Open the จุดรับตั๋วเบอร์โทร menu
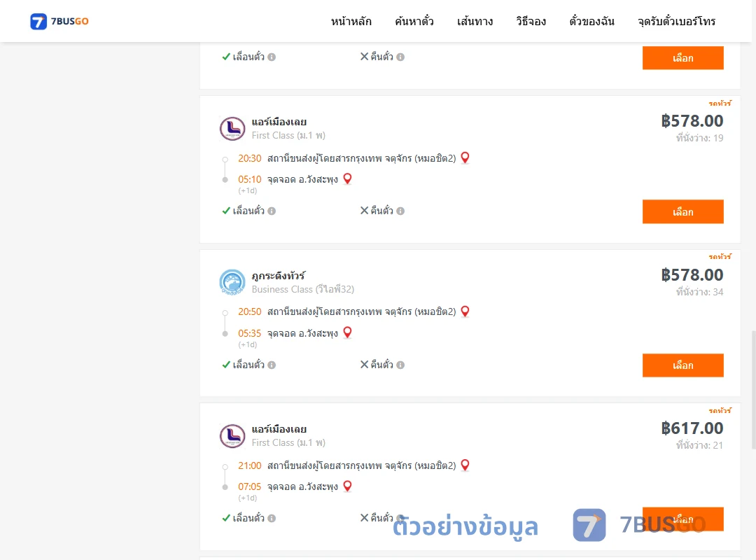Image resolution: width=756 pixels, height=560 pixels. tap(676, 21)
